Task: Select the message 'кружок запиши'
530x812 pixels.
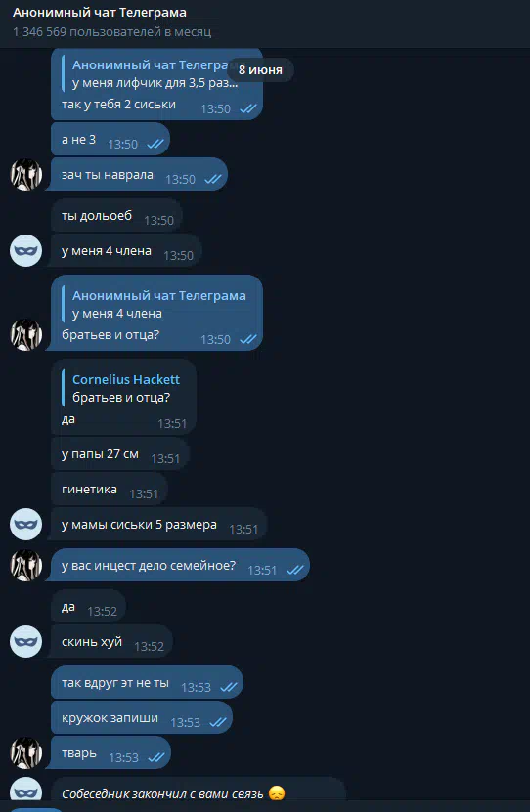Action: [142, 718]
